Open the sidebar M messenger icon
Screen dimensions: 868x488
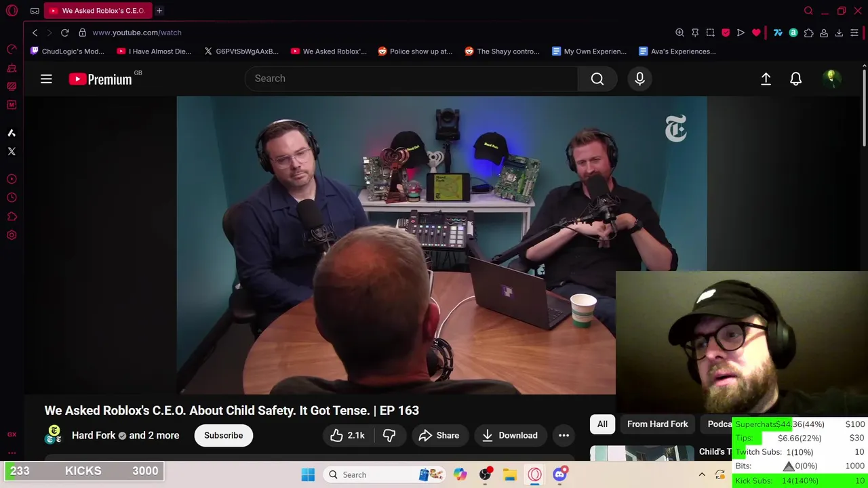(12, 104)
